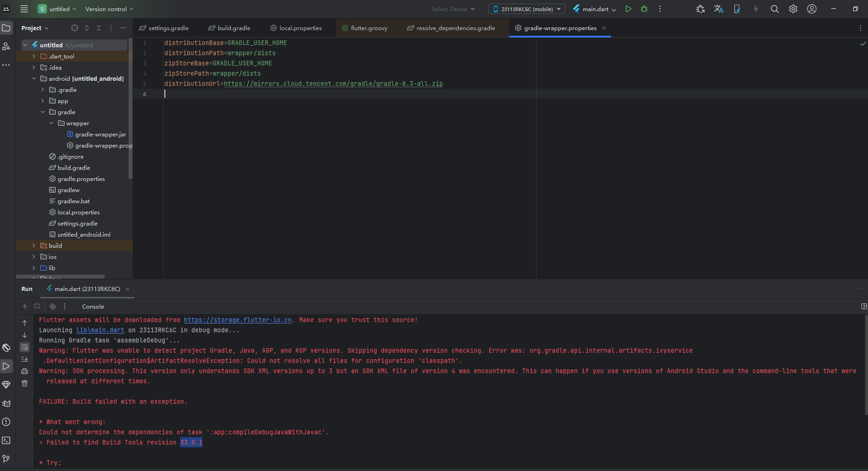The image size is (868, 471).
Task: Collapse the wrapper folder in Project tree
Action: 52,123
